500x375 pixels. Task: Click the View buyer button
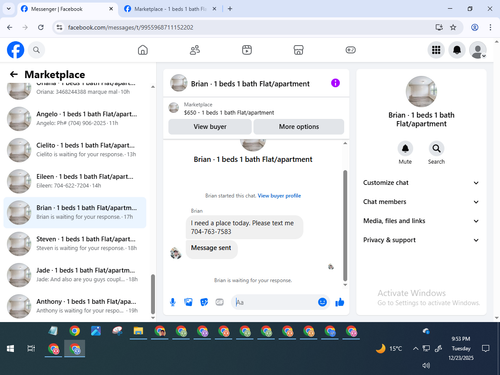[x=210, y=127]
